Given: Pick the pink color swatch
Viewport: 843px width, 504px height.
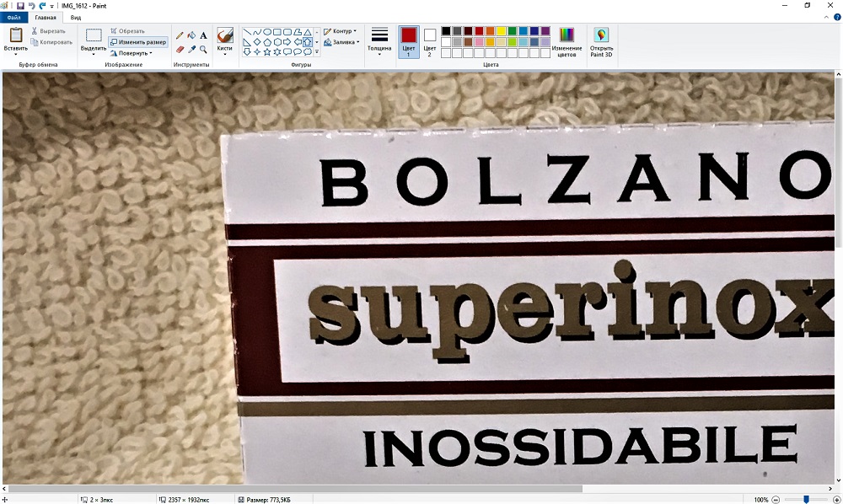Looking at the screenshot, I should pyautogui.click(x=479, y=42).
